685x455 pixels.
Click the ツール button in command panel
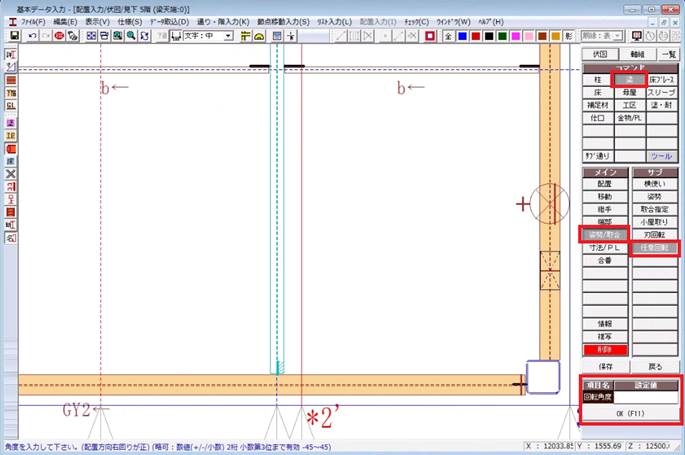[x=662, y=156]
